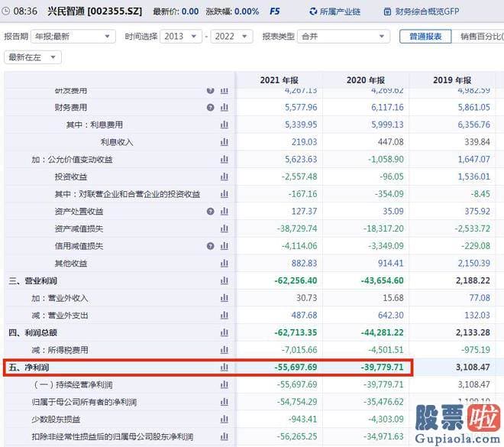The height and width of the screenshot is (447, 504).
Task: Open chart icon for 对联营企业和合营企业的投资收益 row
Action: pos(225,194)
